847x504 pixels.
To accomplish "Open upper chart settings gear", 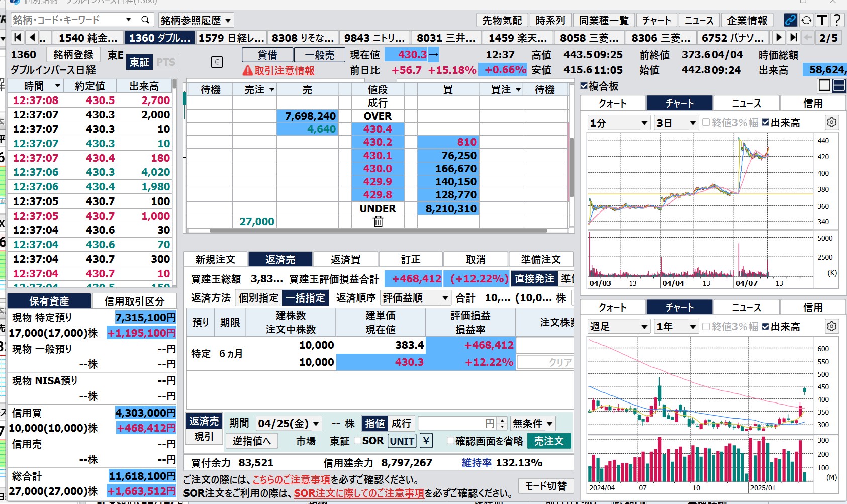I will click(832, 122).
